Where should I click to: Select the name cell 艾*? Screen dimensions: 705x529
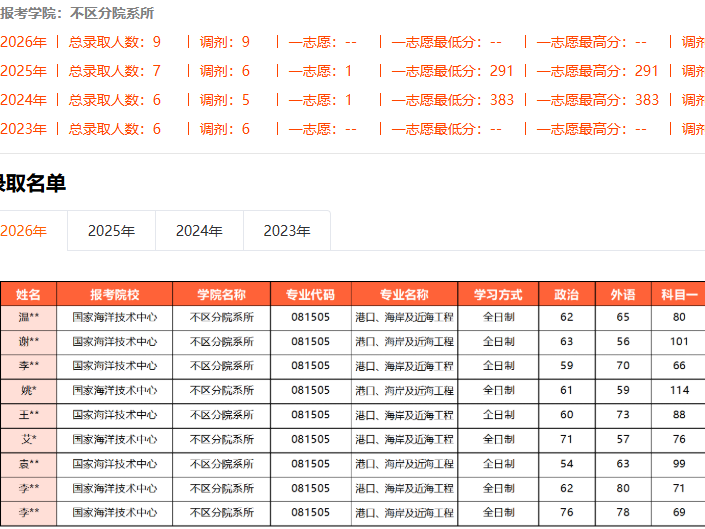coord(28,440)
